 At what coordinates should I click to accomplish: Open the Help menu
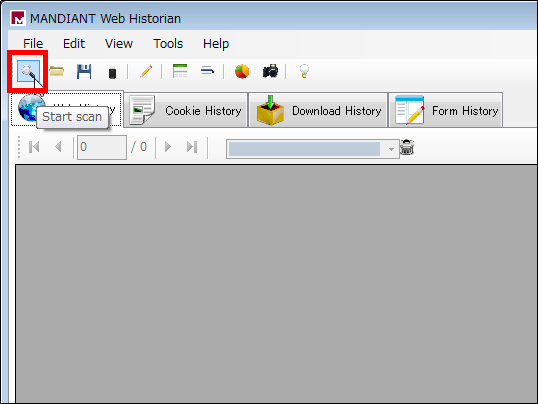[216, 44]
